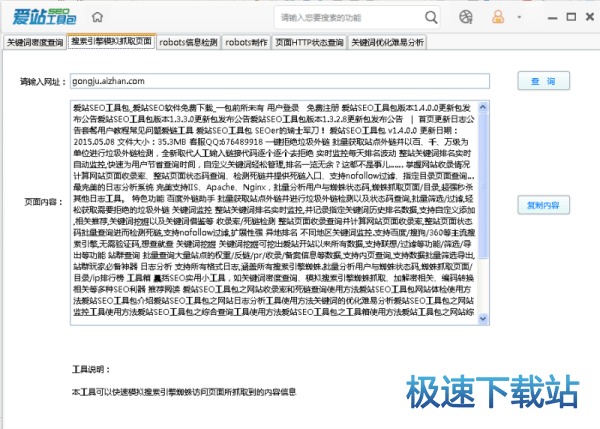The image size is (600, 429).
Task: Open 关键词优化难易分析 tab
Action: point(387,42)
